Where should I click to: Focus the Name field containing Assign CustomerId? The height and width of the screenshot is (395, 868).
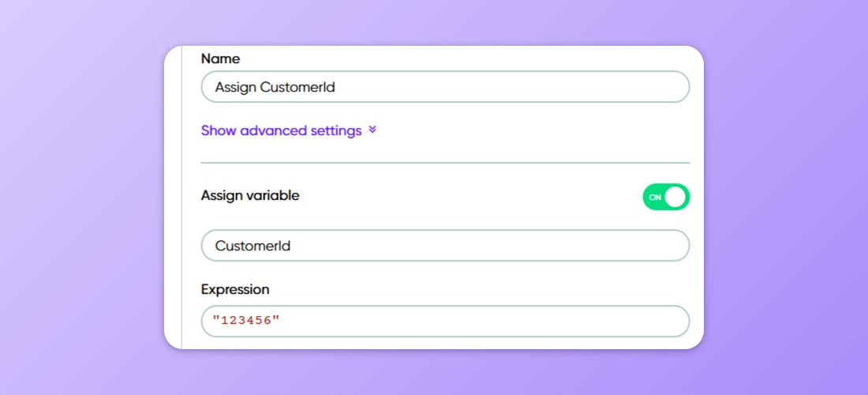coord(445,87)
